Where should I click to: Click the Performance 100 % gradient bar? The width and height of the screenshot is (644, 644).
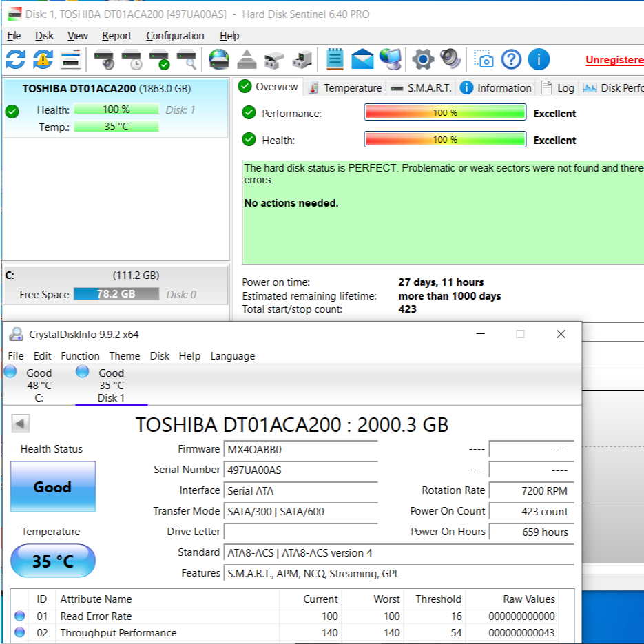pos(445,112)
